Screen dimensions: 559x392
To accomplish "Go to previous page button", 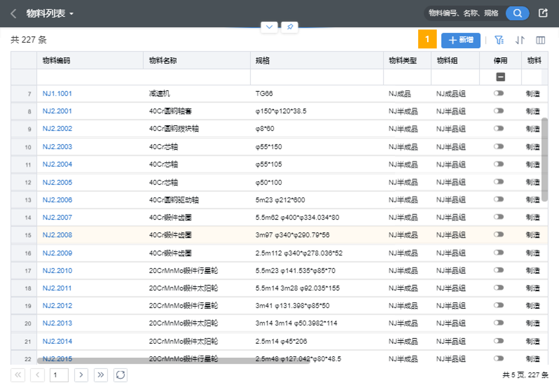I will (x=38, y=375).
